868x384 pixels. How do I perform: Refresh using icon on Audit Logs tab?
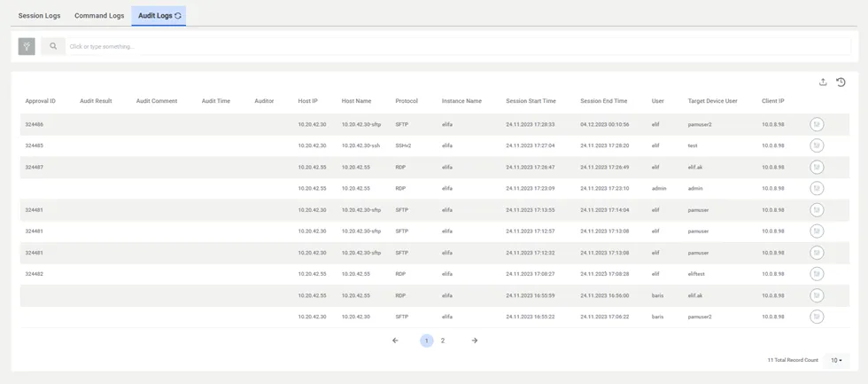(178, 15)
